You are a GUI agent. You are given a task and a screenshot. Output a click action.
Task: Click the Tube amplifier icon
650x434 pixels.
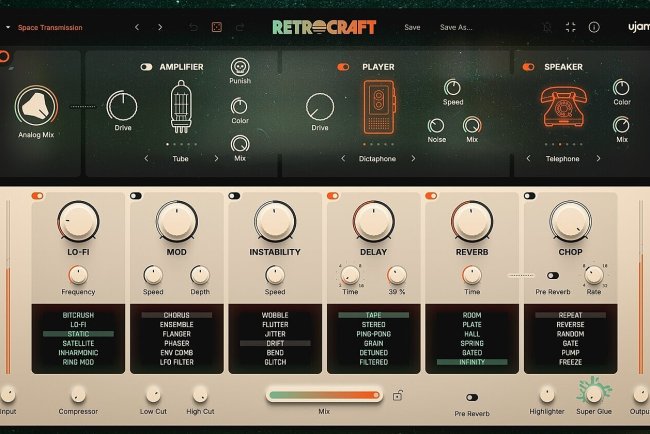click(x=181, y=107)
